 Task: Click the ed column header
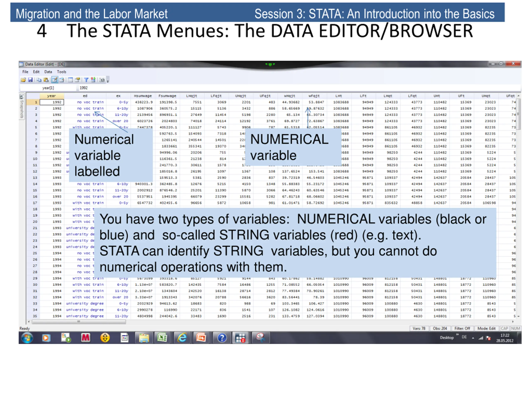click(85, 96)
